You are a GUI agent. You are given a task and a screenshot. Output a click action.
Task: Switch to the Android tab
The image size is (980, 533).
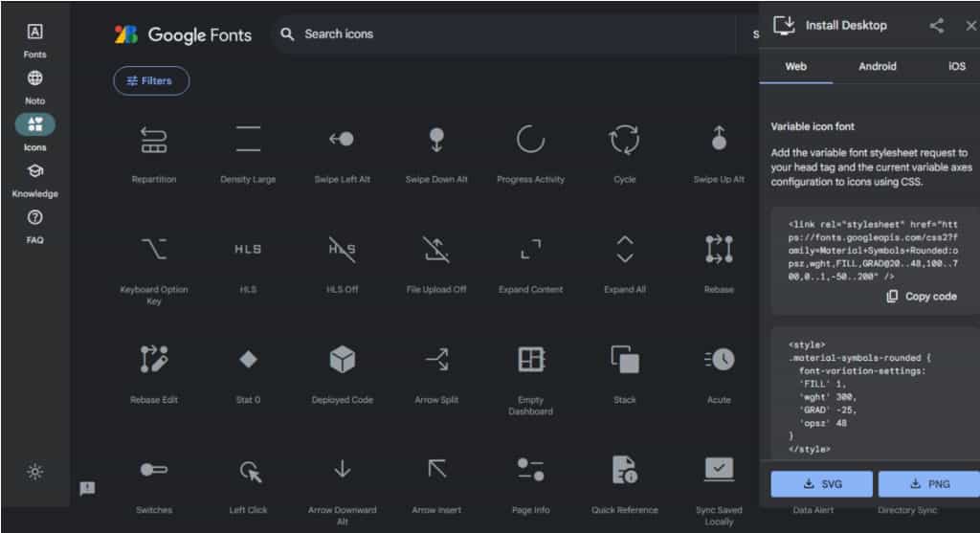pos(877,66)
